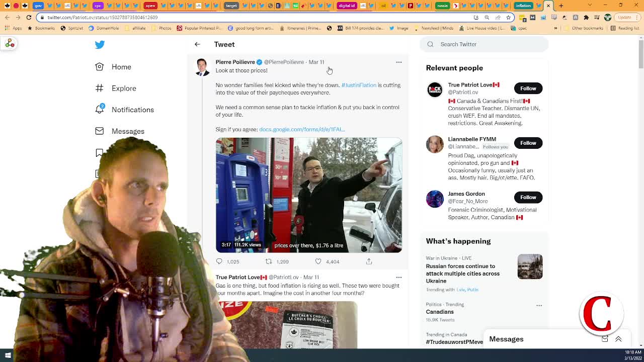Open the DomainHole bookmark

[104, 28]
